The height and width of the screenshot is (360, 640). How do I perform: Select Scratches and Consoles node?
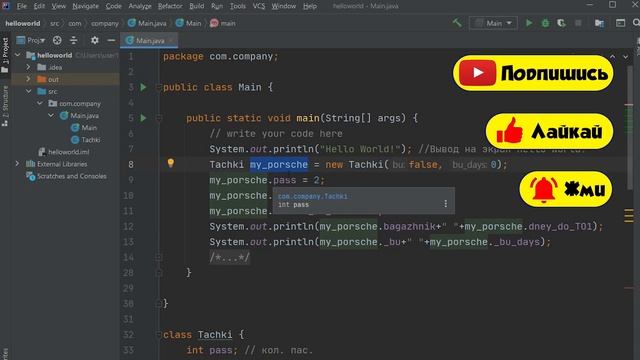[x=67, y=176]
